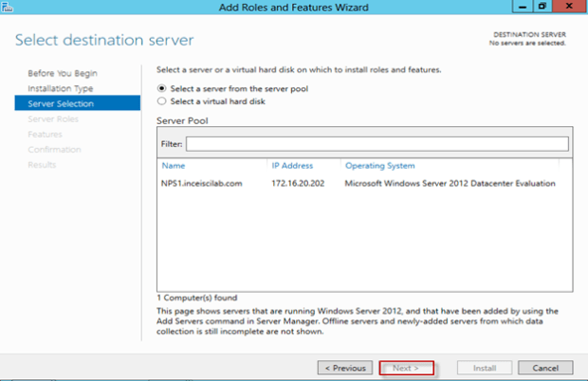588x381 pixels.
Task: Maximize the wizard window
Action: click(542, 7)
